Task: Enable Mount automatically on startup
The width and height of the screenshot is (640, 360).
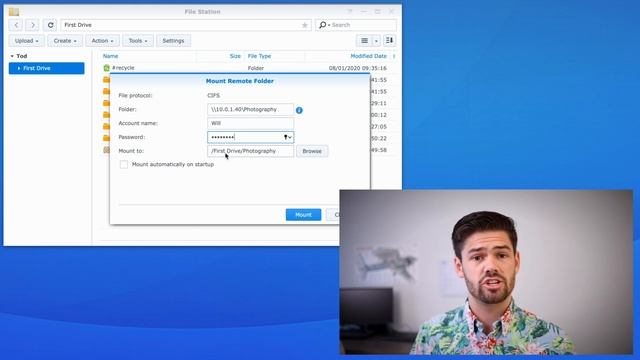Action: click(x=124, y=164)
